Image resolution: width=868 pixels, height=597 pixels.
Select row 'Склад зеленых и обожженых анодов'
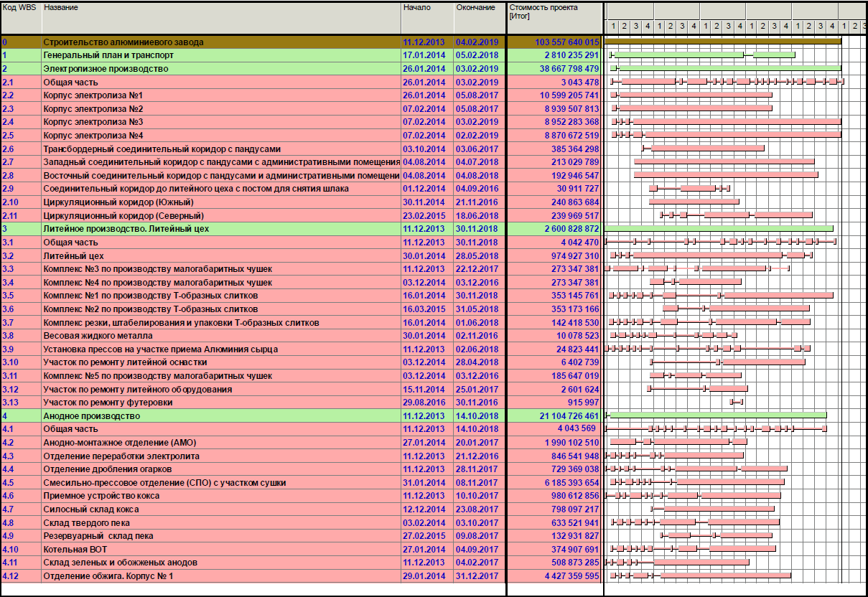301,563
